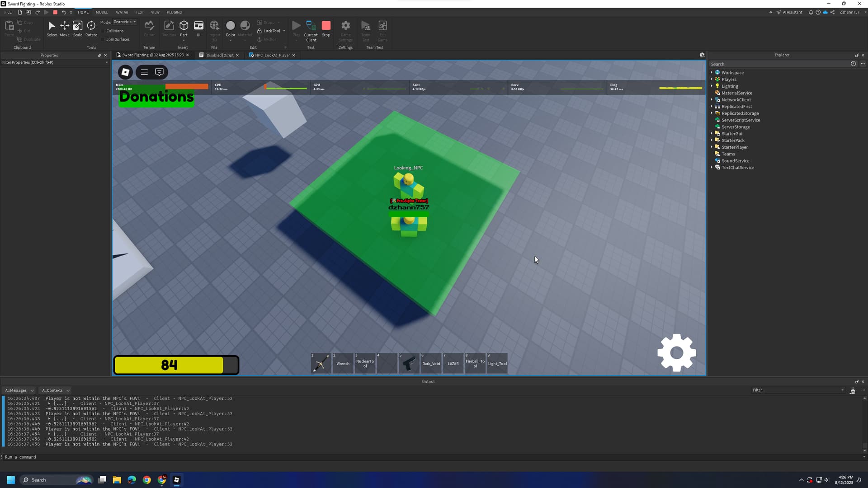This screenshot has height=488, width=868.
Task: Toggle Join Surfaces
Action: pyautogui.click(x=118, y=39)
